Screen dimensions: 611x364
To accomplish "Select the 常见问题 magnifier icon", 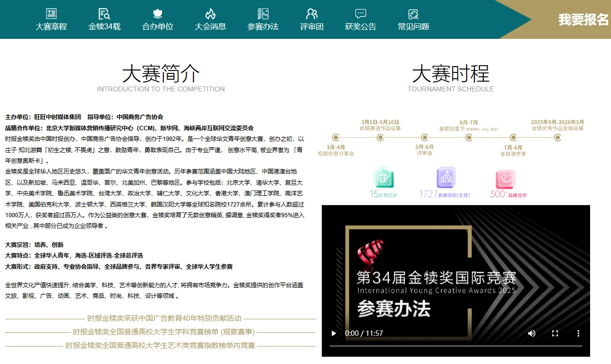I will point(412,15).
